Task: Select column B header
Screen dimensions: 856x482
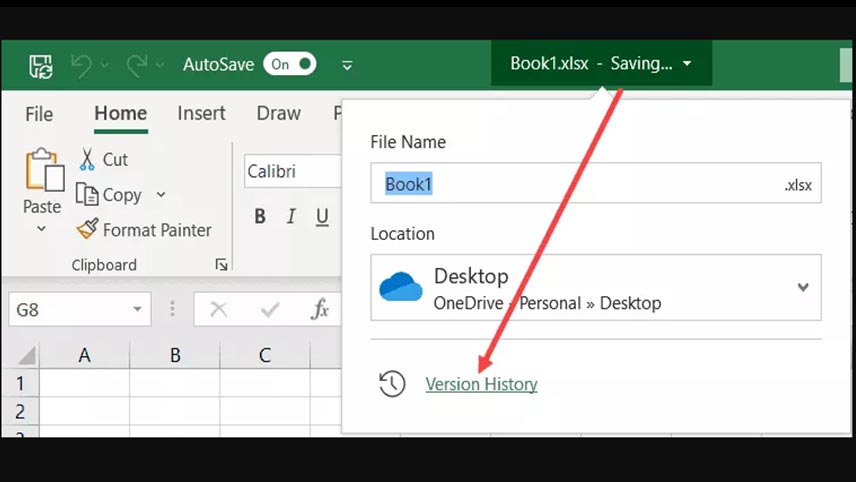Action: pos(175,355)
